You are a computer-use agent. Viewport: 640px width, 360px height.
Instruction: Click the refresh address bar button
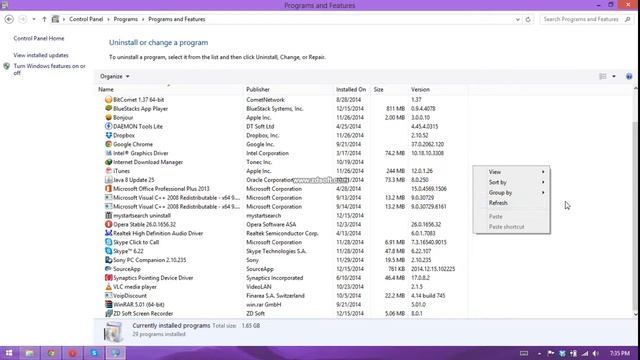tap(528, 19)
